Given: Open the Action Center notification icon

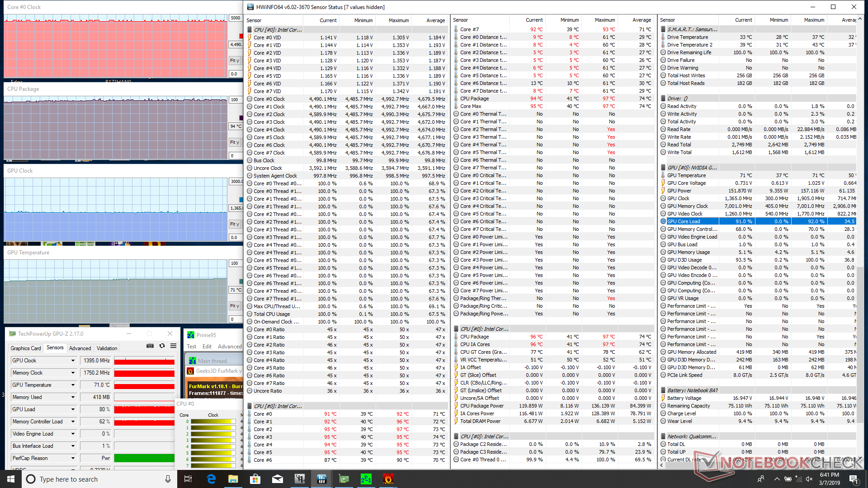Looking at the screenshot, I should pos(854,479).
